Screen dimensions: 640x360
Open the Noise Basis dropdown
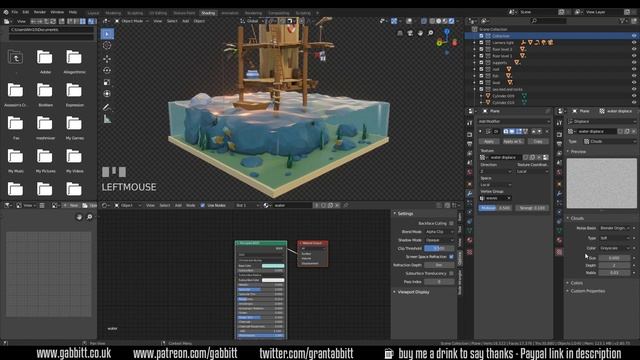[x=615, y=228]
